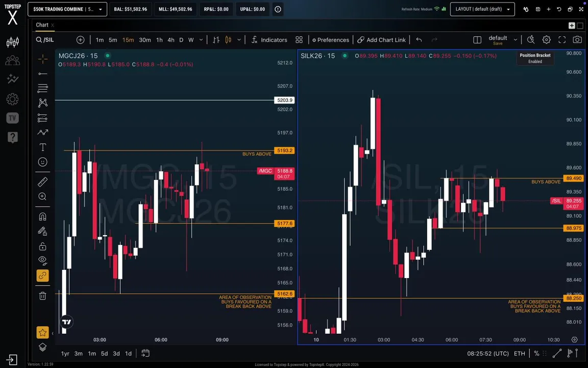Click the 5193.2 BUYS ABOVE price label
This screenshot has height=368, width=588.
[x=285, y=151]
